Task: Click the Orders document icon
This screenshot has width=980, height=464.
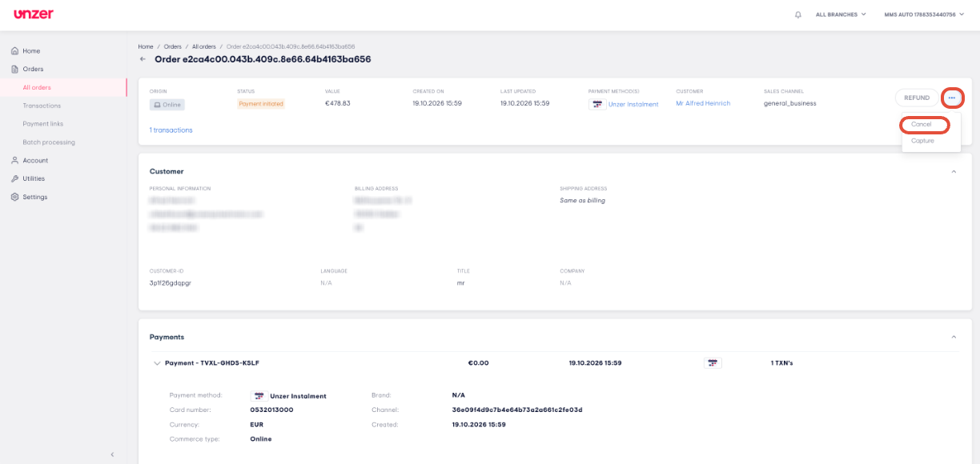Action: (15, 69)
